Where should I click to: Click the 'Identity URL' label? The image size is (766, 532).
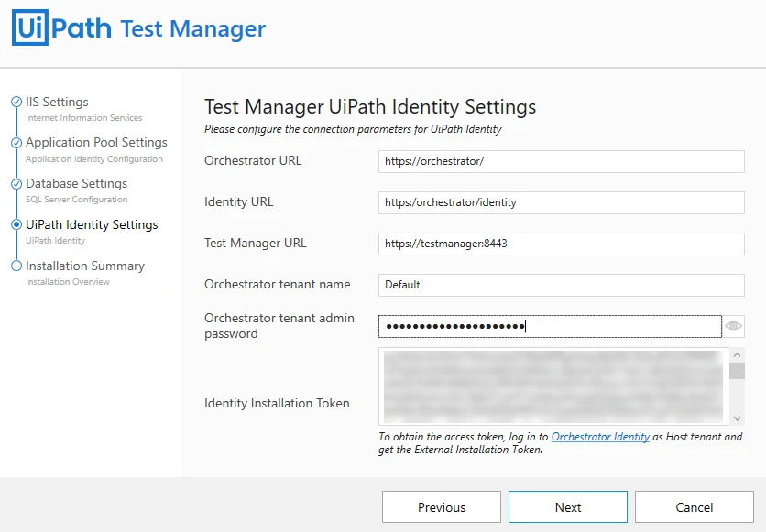pos(239,201)
